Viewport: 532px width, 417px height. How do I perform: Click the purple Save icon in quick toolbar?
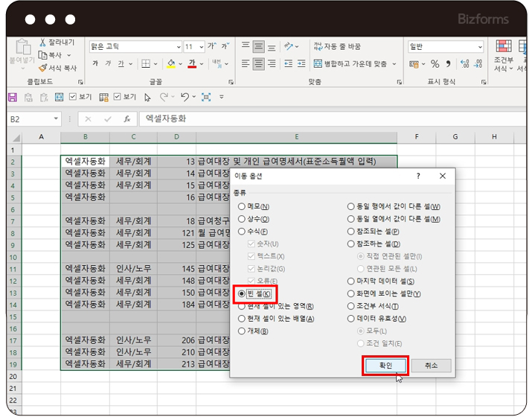tap(12, 97)
